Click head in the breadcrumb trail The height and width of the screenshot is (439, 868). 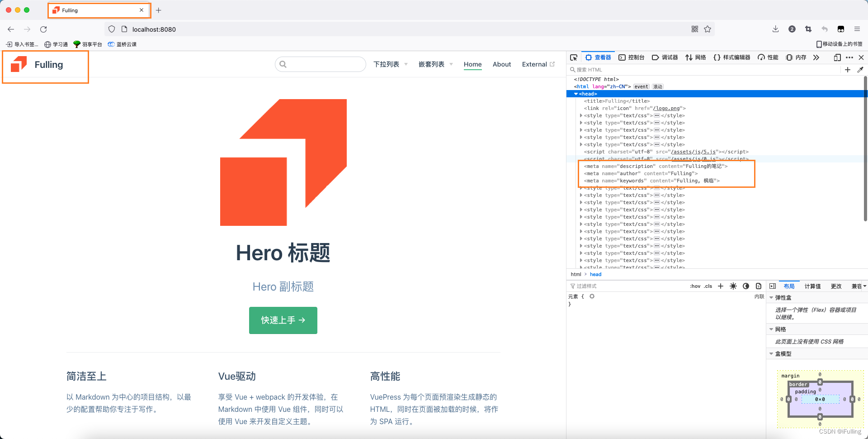(x=595, y=274)
